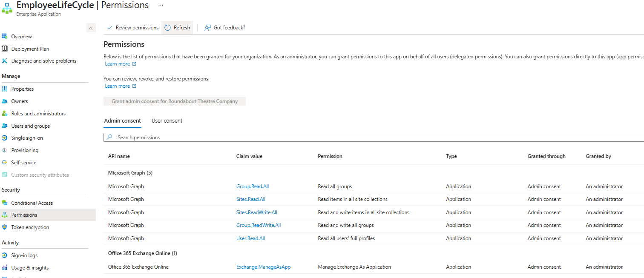The width and height of the screenshot is (644, 278).
Task: Collapse the Microsoft Graph (5) group
Action: (x=130, y=173)
